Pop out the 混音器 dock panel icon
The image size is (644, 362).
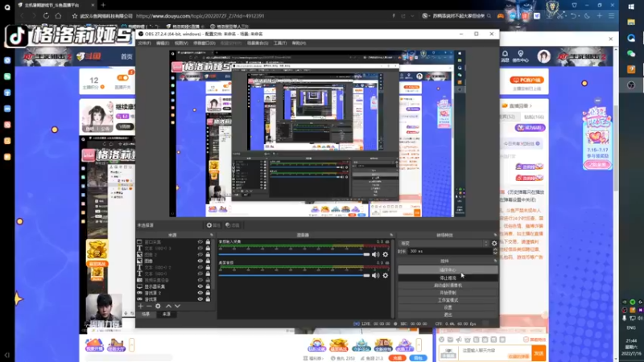pyautogui.click(x=391, y=235)
